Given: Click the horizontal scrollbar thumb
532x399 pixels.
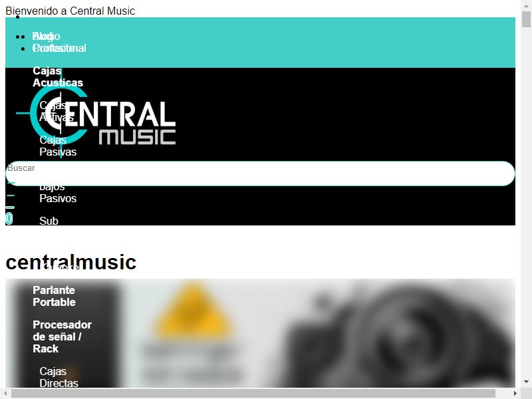Looking at the screenshot, I should coord(253,393).
